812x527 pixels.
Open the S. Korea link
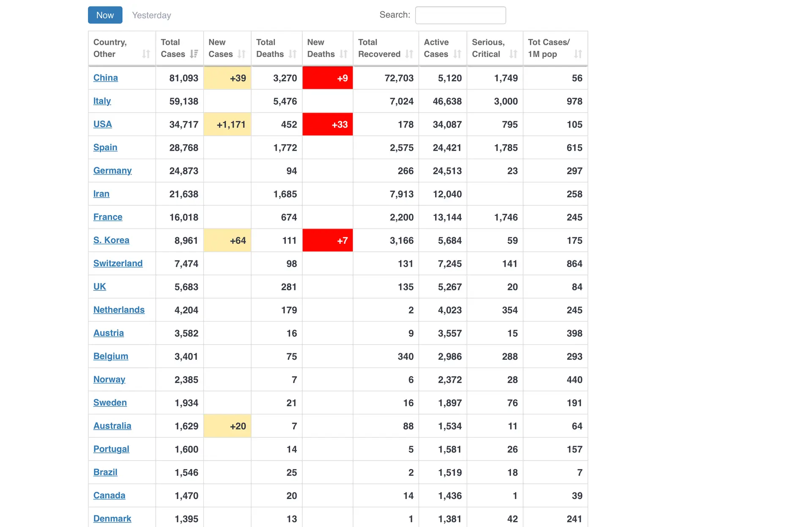click(111, 240)
